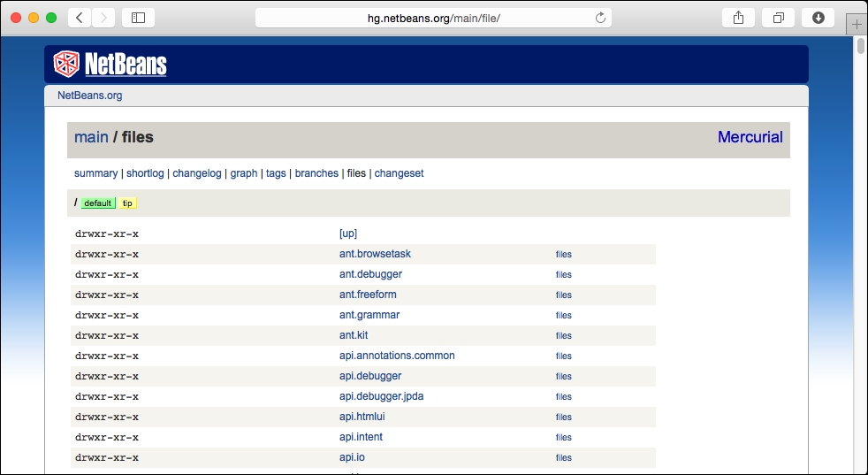Open the Share menu icon

click(x=738, y=18)
